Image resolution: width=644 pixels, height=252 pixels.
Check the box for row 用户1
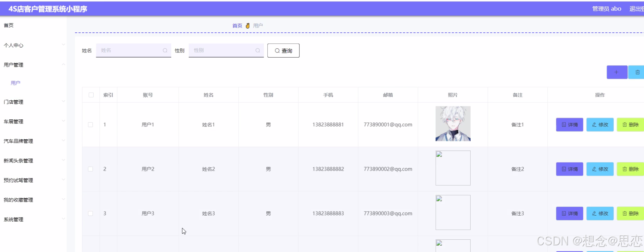[91, 125]
